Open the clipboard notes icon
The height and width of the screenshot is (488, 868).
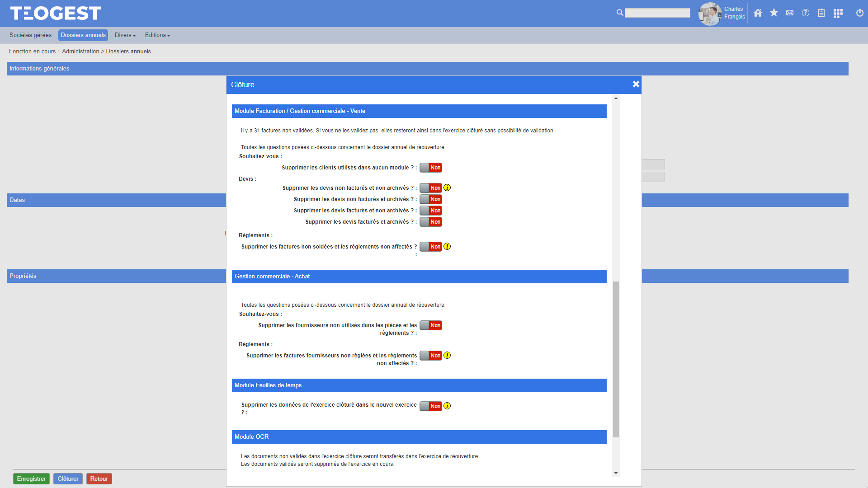[x=821, y=13]
